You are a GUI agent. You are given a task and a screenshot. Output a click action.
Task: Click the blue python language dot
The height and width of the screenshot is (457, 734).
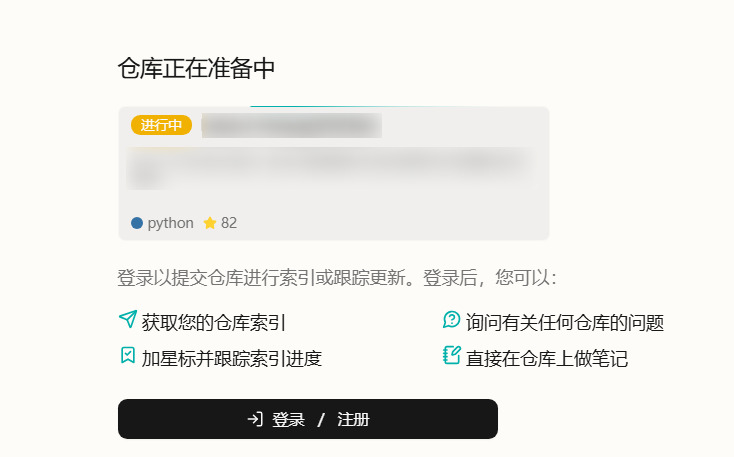[x=137, y=223]
